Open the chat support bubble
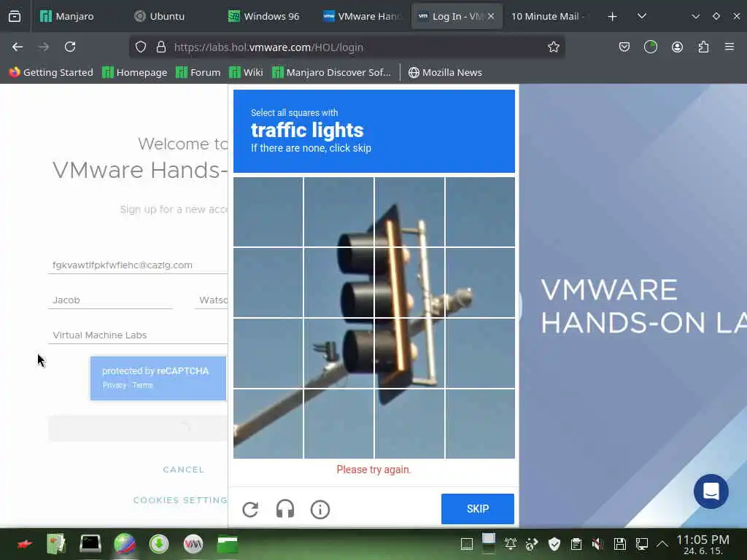 coord(711,491)
